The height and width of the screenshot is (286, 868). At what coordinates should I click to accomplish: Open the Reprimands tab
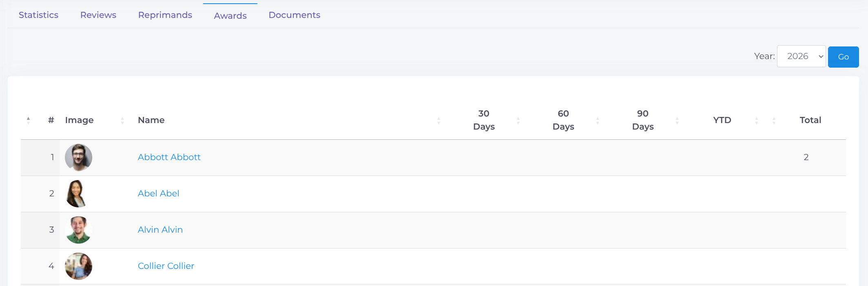click(165, 15)
